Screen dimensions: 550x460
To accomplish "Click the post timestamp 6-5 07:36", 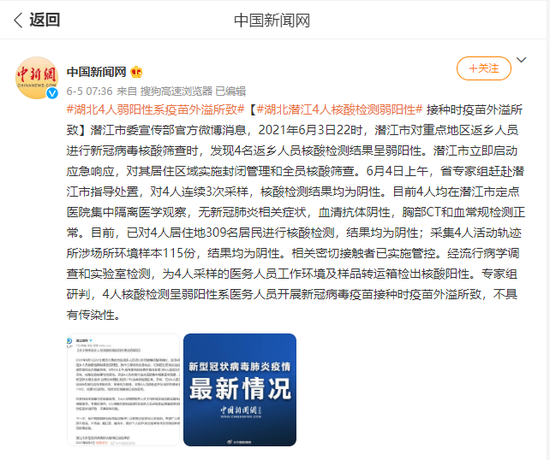I will [x=89, y=91].
